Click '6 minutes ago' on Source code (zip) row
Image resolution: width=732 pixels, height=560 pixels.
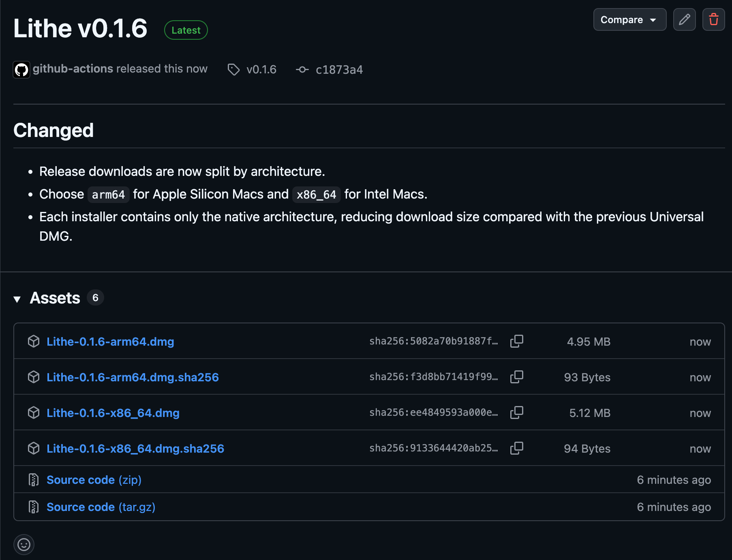click(x=674, y=480)
